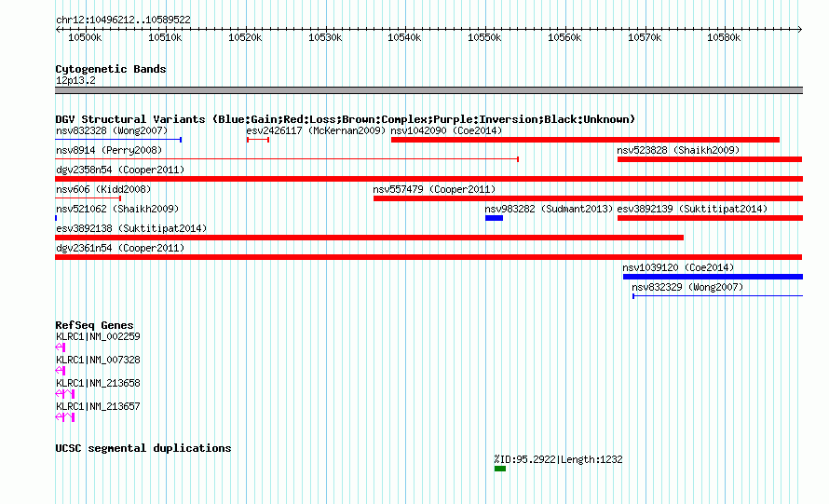Open the KLRC1|NM_213657 gene label
This screenshot has width=829, height=504.
pos(98,406)
